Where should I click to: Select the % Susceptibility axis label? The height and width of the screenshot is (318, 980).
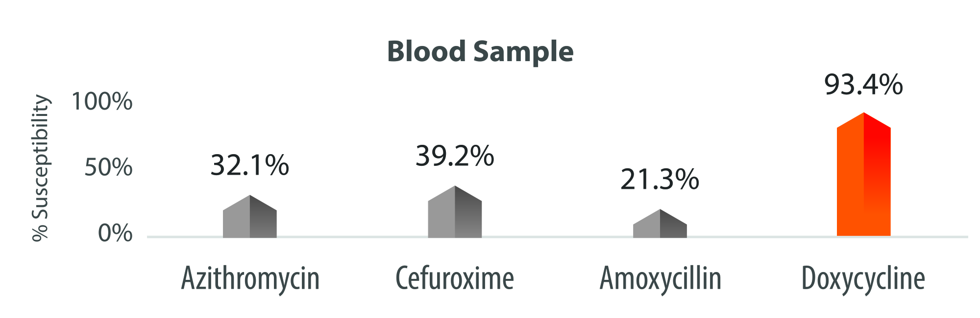click(41, 168)
